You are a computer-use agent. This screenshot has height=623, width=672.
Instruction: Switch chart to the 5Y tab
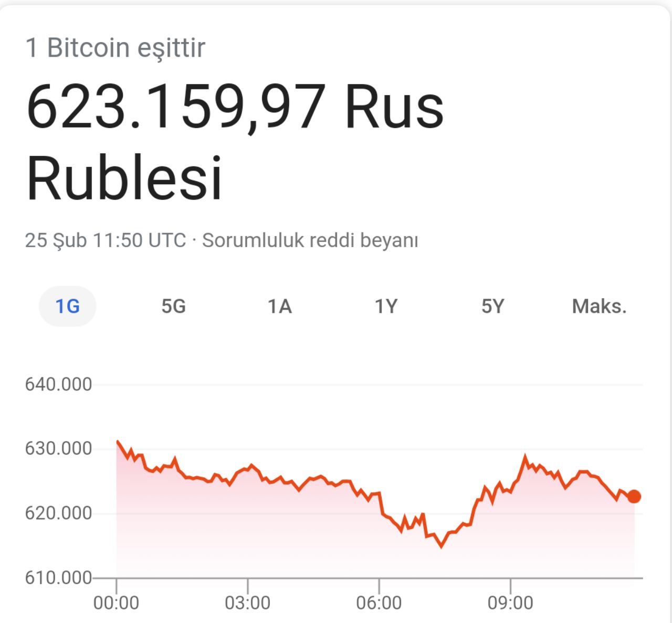pos(492,306)
